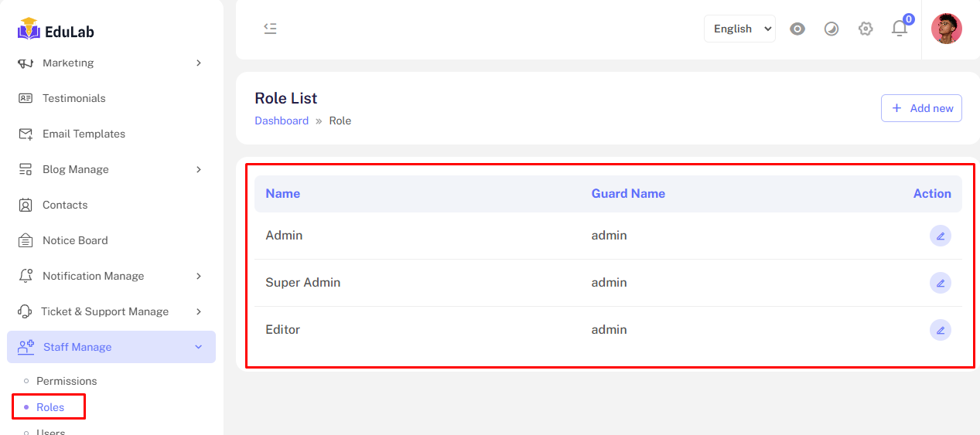
Task: Click the Add new button
Action: coord(921,108)
